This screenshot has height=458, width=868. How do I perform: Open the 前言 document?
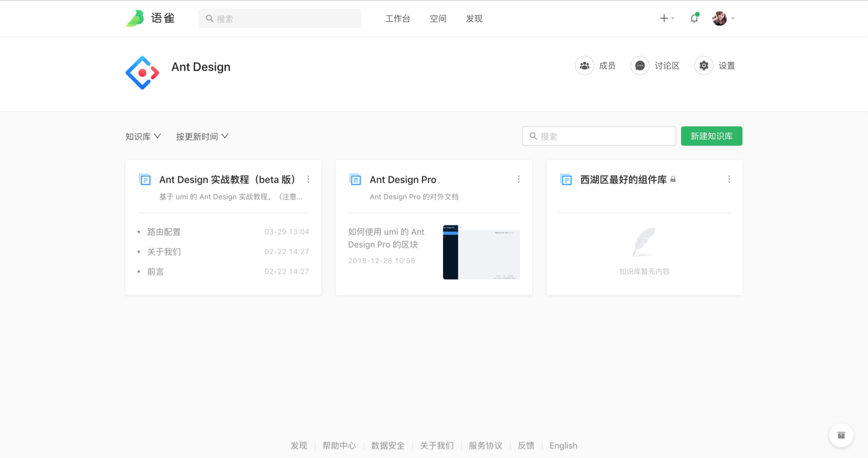click(156, 272)
